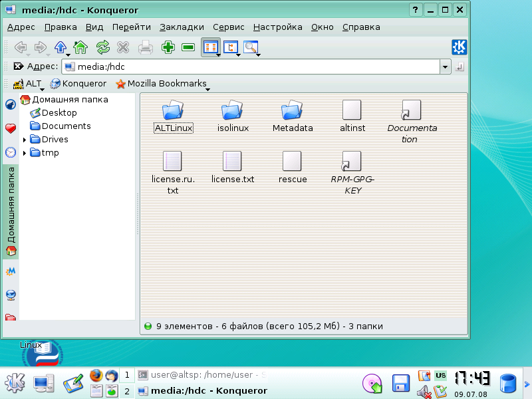Click the Home toolbar icon
Image resolution: width=532 pixels, height=399 pixels.
[80, 47]
